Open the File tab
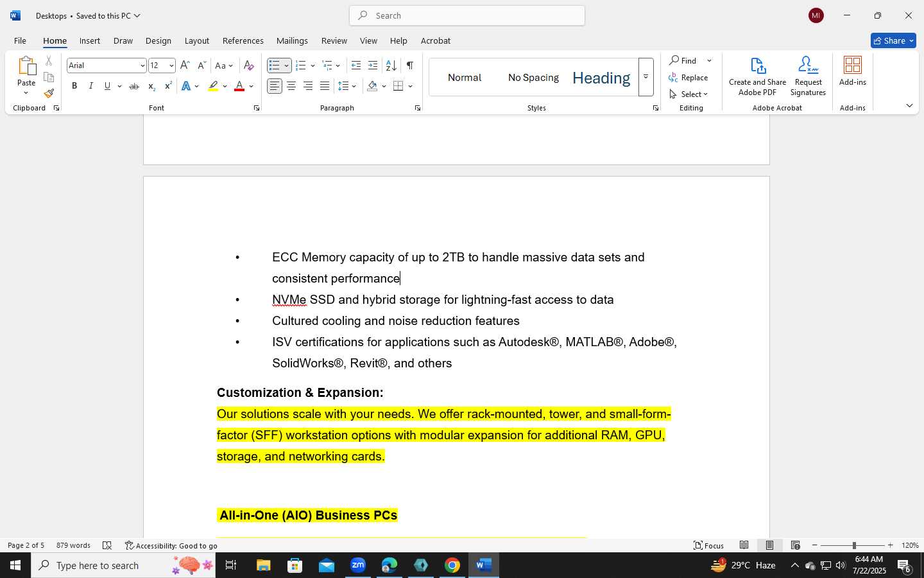Image resolution: width=924 pixels, height=578 pixels. [20, 40]
